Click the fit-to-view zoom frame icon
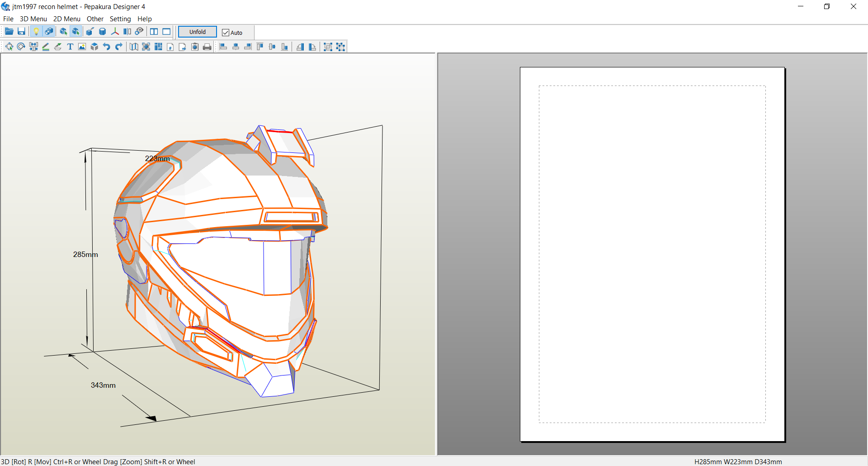Viewport: 868px width, 466px height. (146, 47)
